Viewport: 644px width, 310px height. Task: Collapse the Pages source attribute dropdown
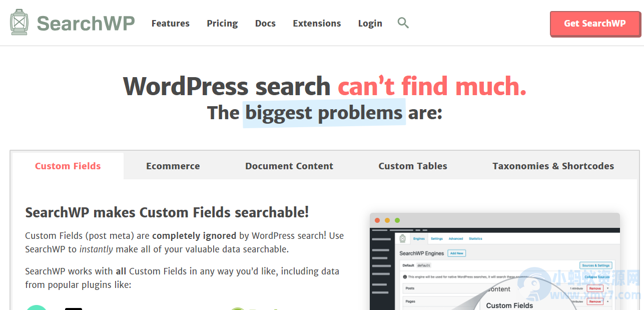(x=607, y=301)
